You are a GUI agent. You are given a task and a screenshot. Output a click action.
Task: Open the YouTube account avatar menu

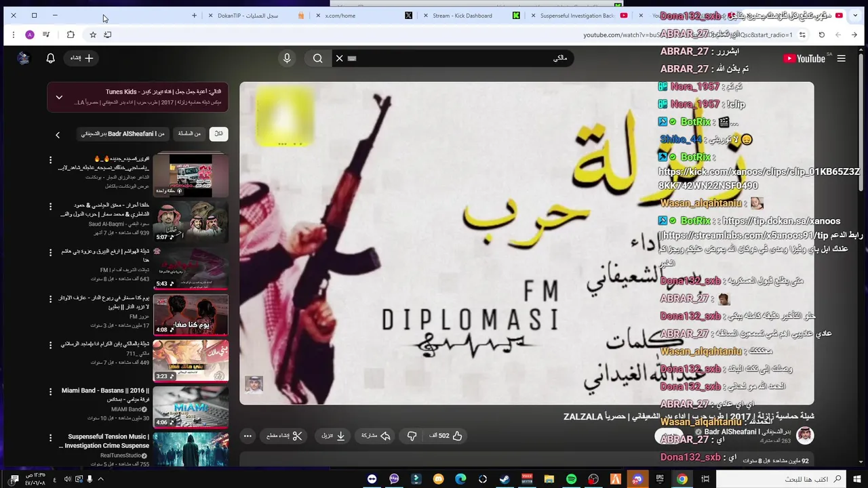click(24, 58)
